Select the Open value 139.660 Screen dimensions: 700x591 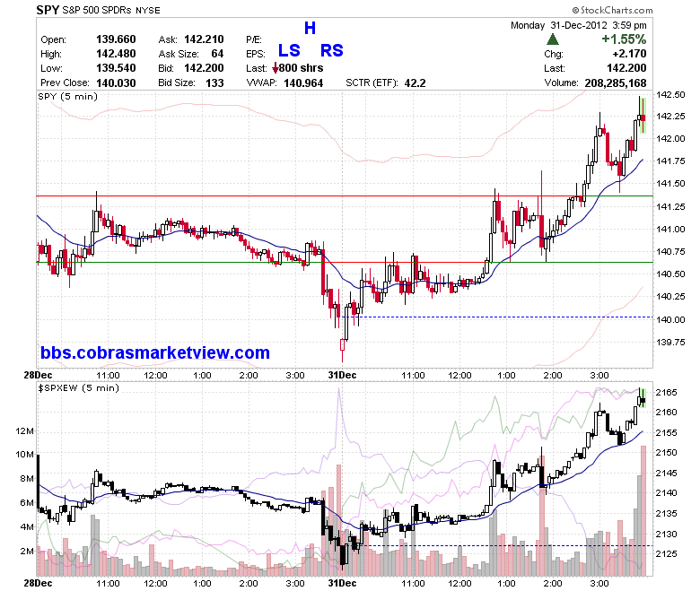(116, 39)
